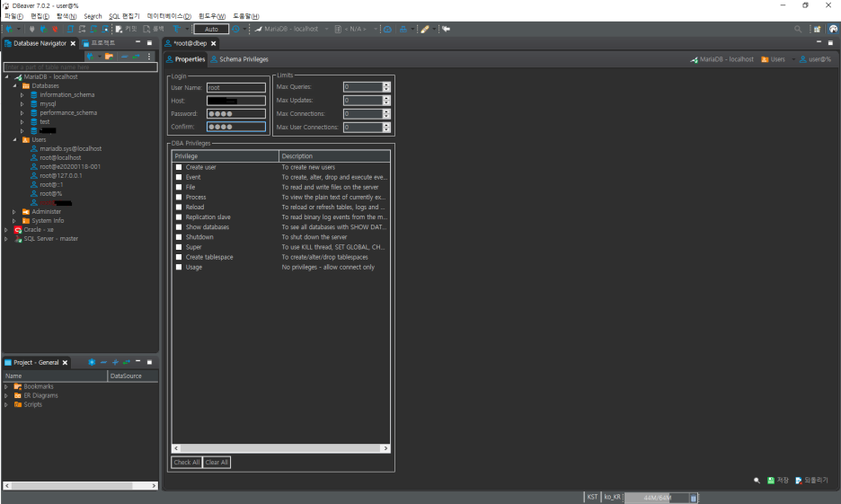Open the N/A active schema selector
The image size is (841, 504).
pos(356,29)
